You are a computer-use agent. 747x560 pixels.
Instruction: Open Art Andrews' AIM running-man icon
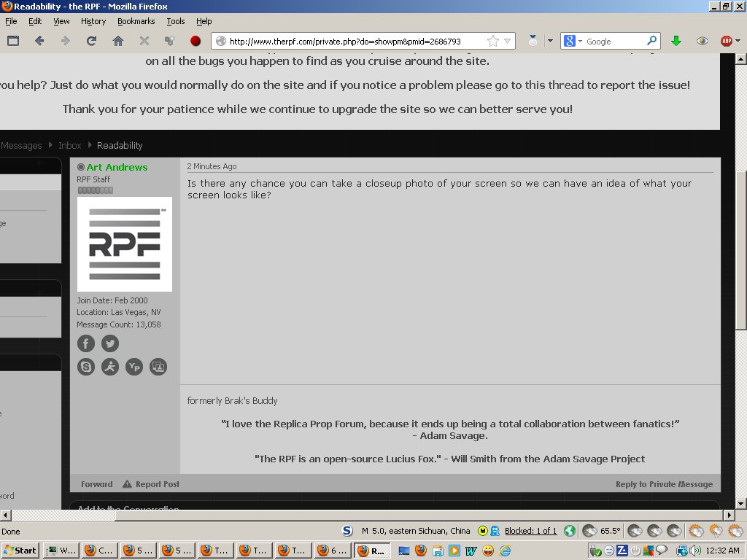tap(110, 367)
